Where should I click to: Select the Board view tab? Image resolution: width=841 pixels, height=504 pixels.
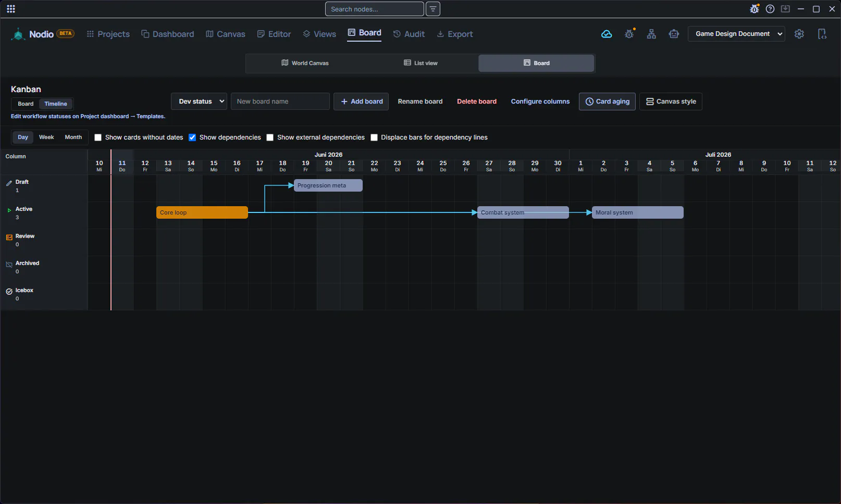tap(536, 63)
